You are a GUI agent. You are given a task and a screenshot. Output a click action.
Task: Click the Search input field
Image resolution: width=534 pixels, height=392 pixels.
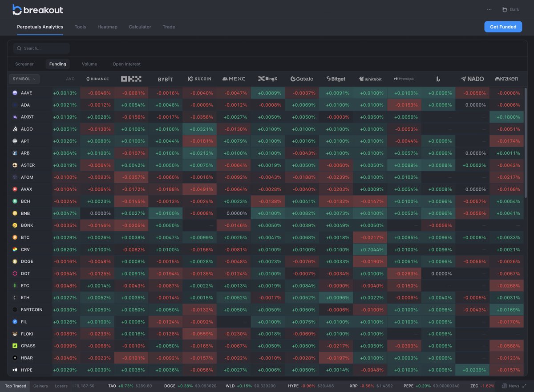(x=41, y=48)
